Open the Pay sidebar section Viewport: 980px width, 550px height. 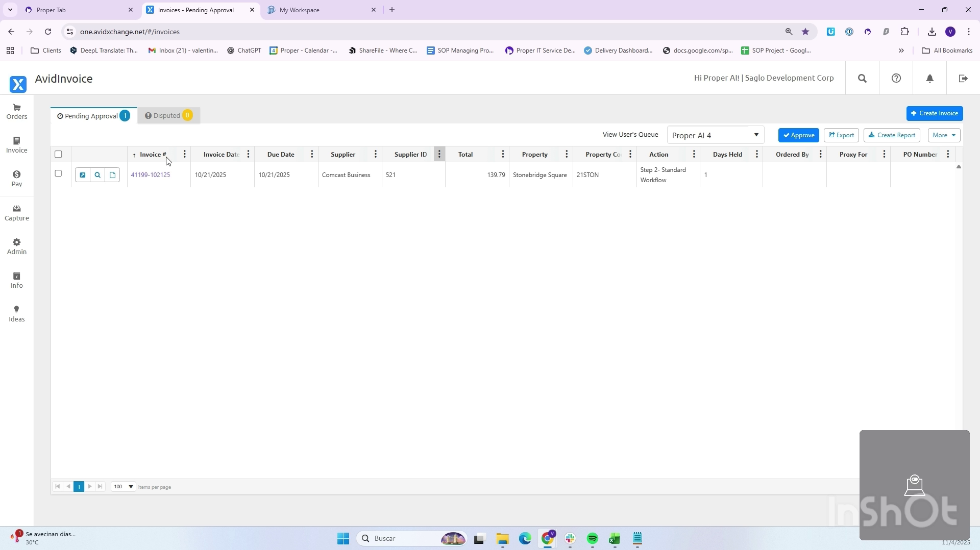point(17,179)
